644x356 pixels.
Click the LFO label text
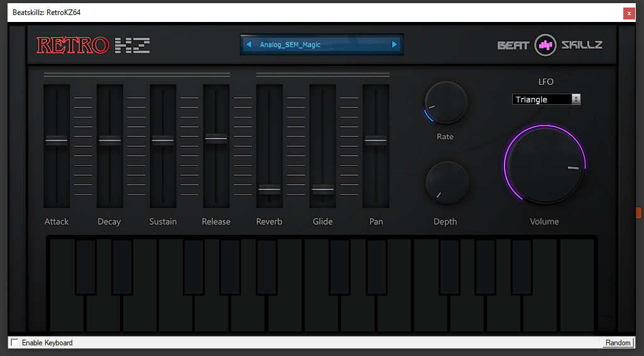point(546,82)
